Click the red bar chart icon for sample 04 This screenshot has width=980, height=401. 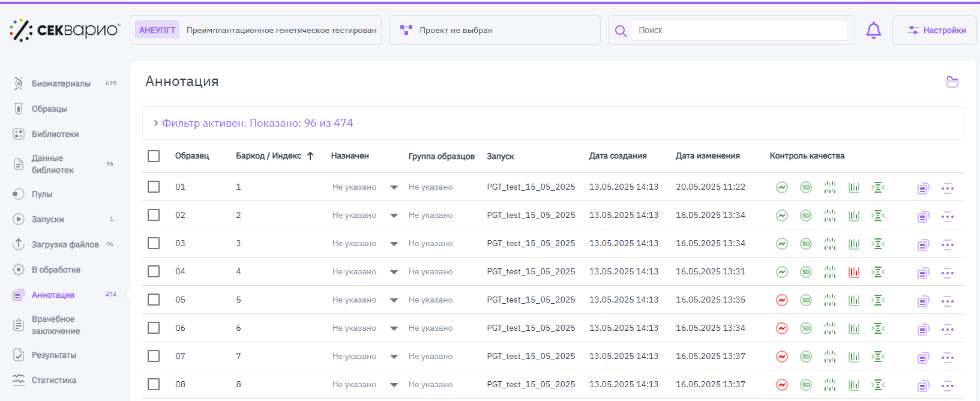click(x=854, y=272)
